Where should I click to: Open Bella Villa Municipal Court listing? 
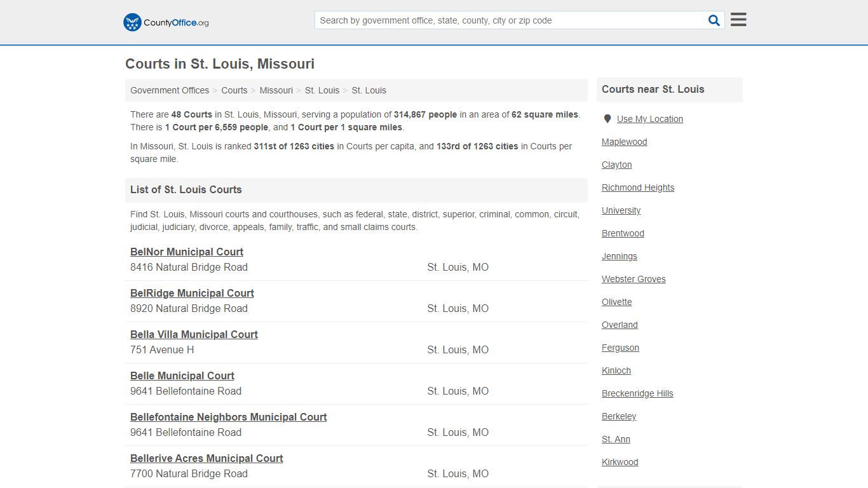(194, 334)
